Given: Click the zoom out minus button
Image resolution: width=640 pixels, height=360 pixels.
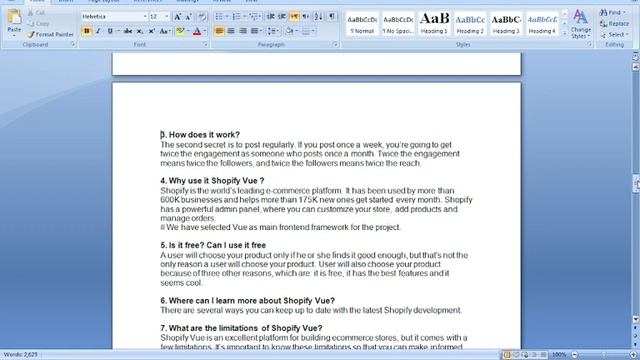Looking at the screenshot, I should pos(575,355).
